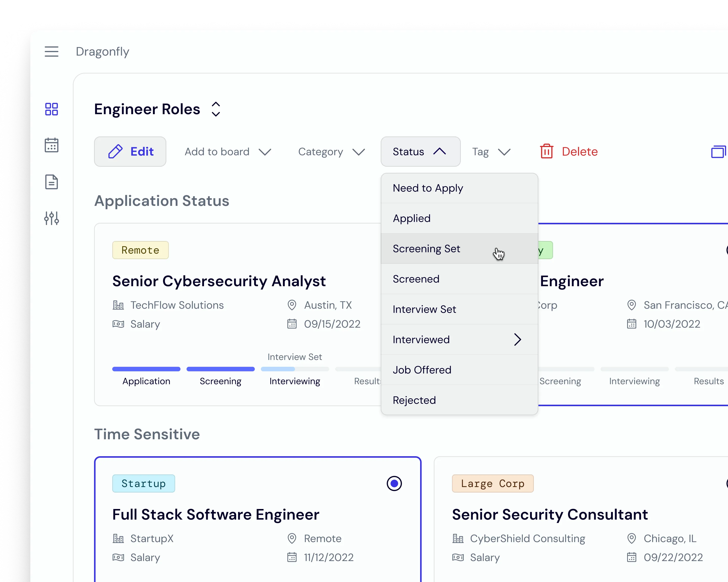728x582 pixels.
Task: Expand the Engineer Roles board switcher
Action: pos(216,109)
